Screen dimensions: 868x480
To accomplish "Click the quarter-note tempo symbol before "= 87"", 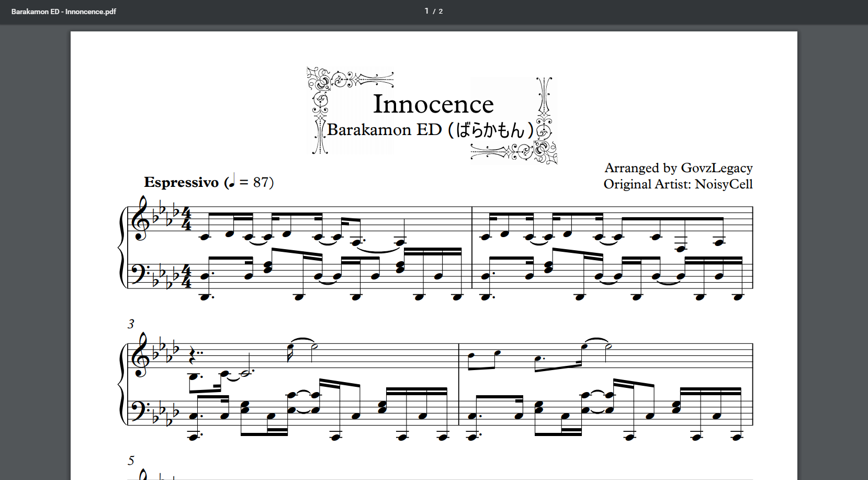I will click(x=232, y=181).
